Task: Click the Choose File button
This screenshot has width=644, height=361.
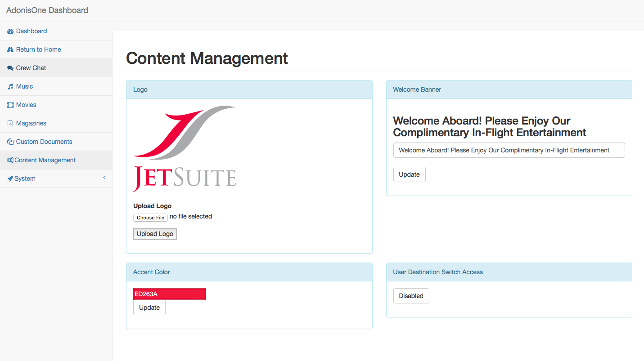Action: click(150, 218)
